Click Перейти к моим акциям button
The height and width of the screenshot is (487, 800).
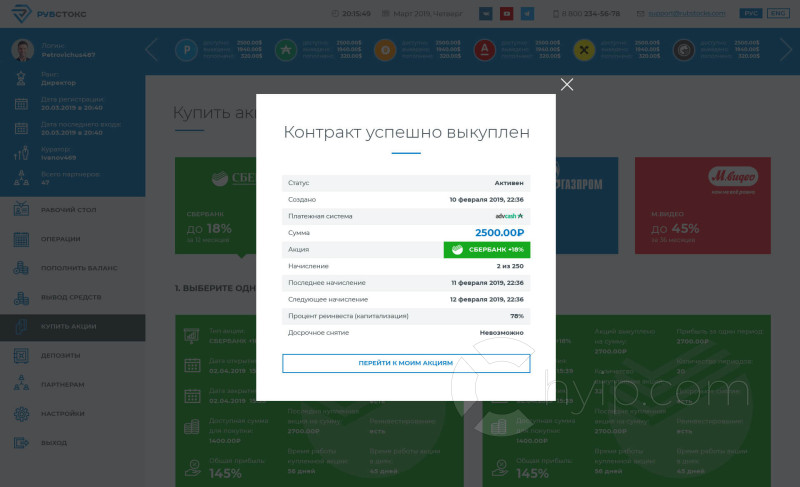tap(406, 363)
